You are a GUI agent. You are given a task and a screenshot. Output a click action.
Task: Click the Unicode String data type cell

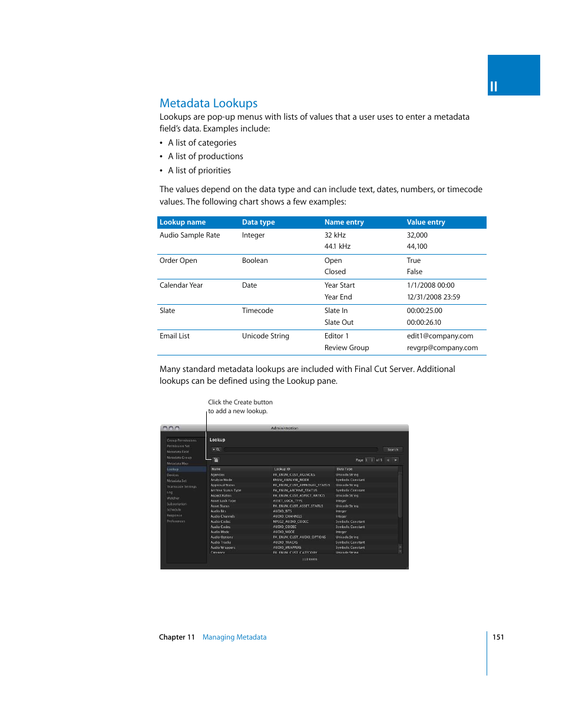pyautogui.click(x=266, y=336)
